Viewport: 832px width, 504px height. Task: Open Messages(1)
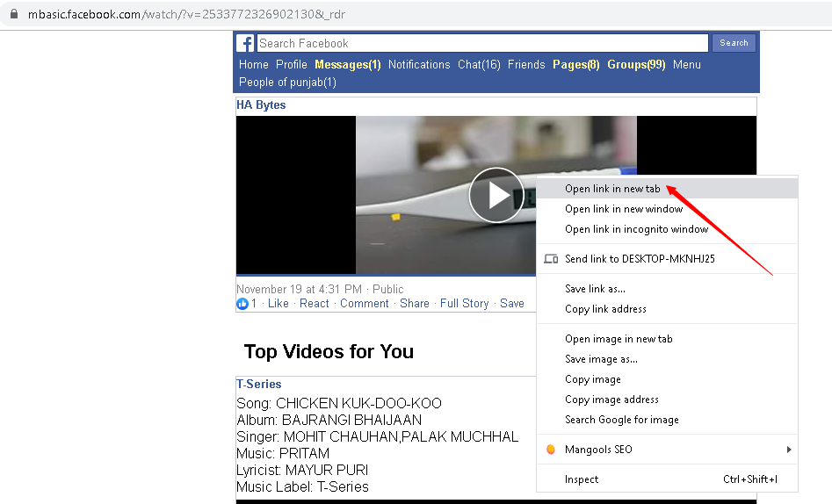pyautogui.click(x=348, y=64)
